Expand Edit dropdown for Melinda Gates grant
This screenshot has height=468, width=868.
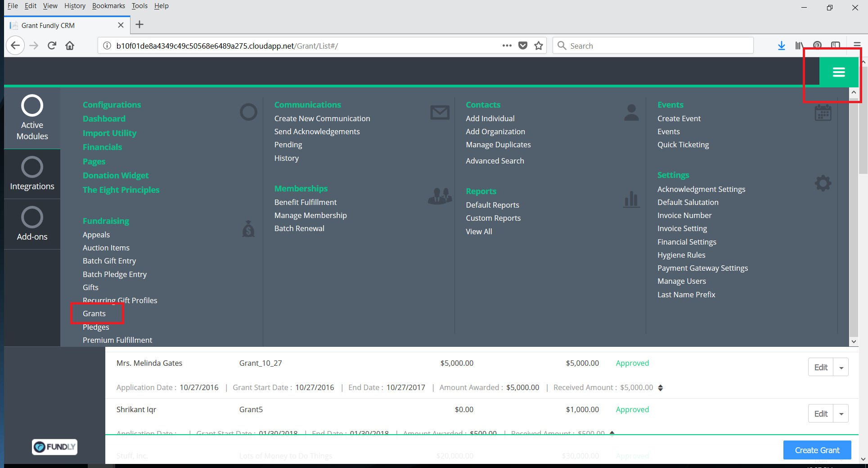(841, 368)
